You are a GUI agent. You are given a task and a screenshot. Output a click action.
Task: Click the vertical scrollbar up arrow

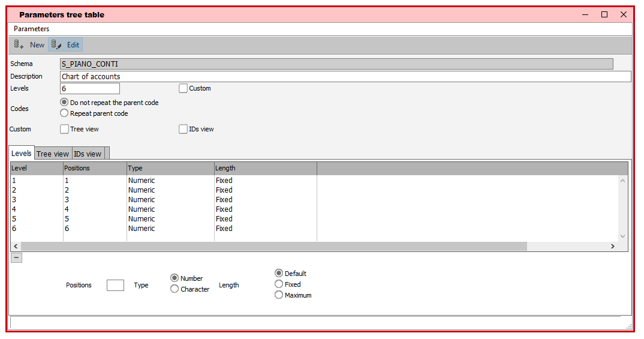[622, 181]
